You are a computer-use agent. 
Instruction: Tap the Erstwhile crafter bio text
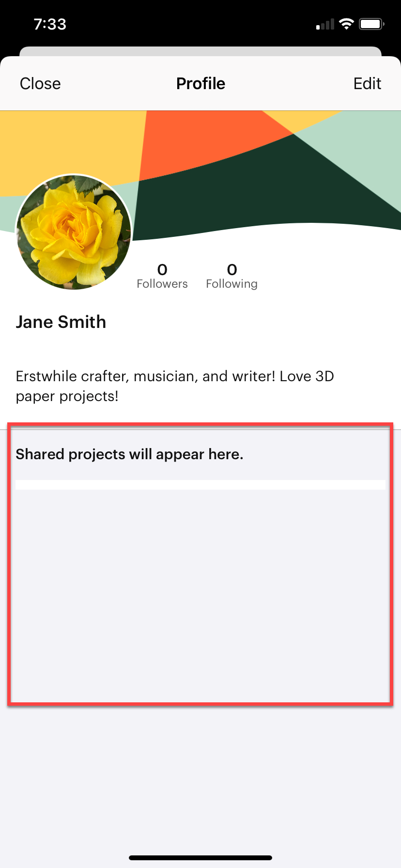tap(175, 386)
